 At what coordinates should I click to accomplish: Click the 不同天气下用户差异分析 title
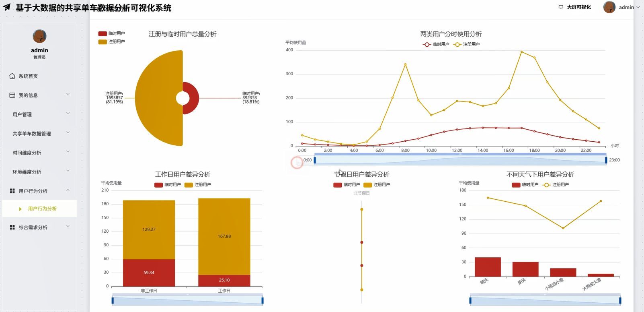pyautogui.click(x=540, y=174)
